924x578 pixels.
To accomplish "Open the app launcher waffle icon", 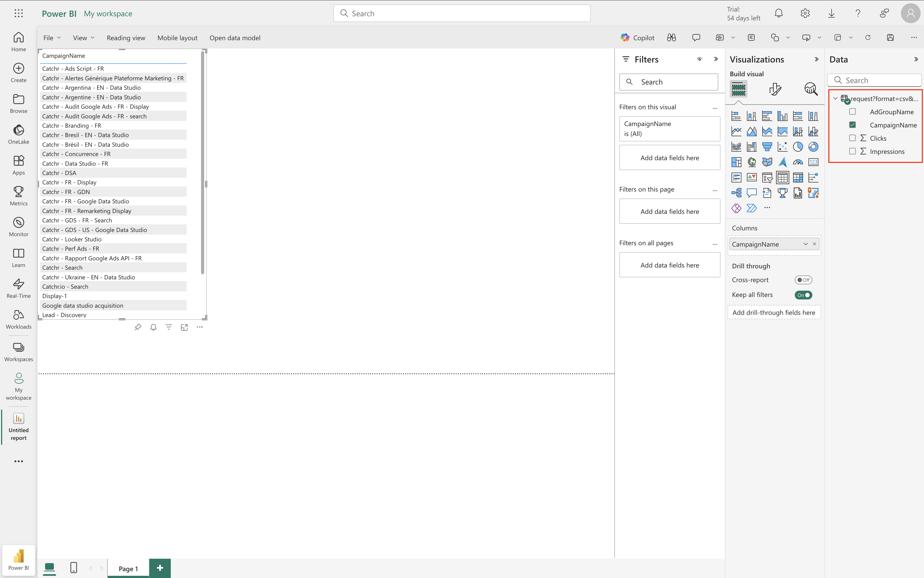I will point(18,13).
